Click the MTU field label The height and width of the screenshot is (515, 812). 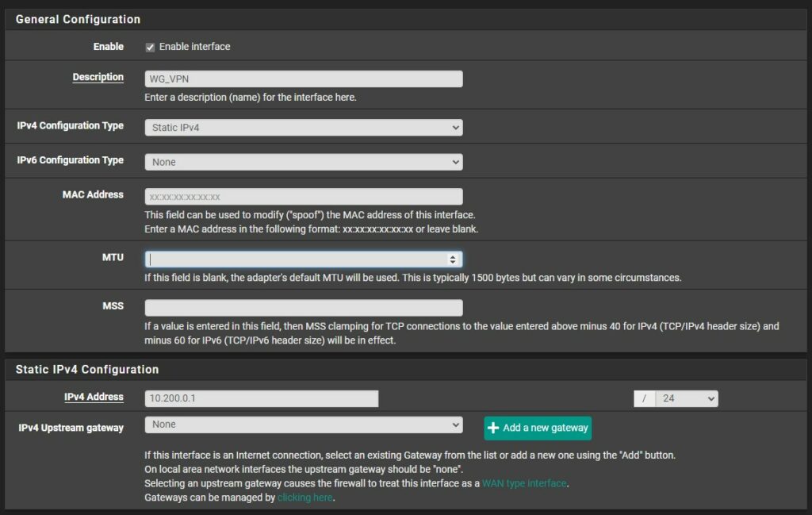[x=113, y=257]
